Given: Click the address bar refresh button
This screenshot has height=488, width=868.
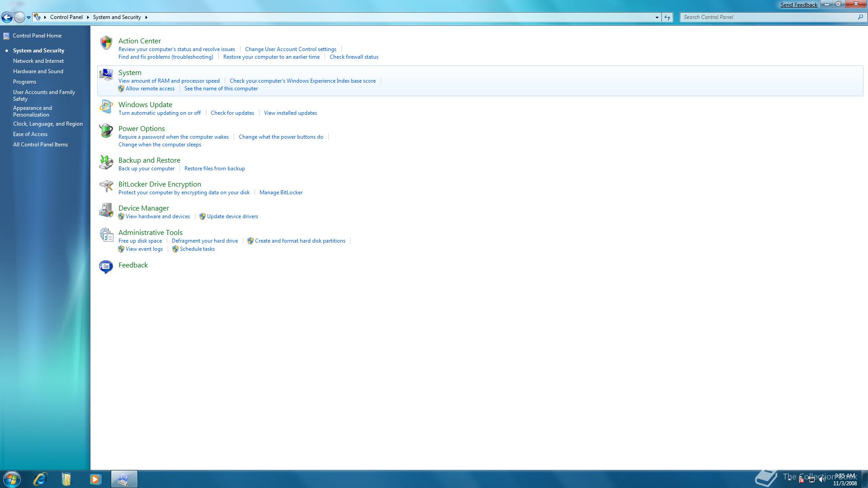Looking at the screenshot, I should (667, 17).
